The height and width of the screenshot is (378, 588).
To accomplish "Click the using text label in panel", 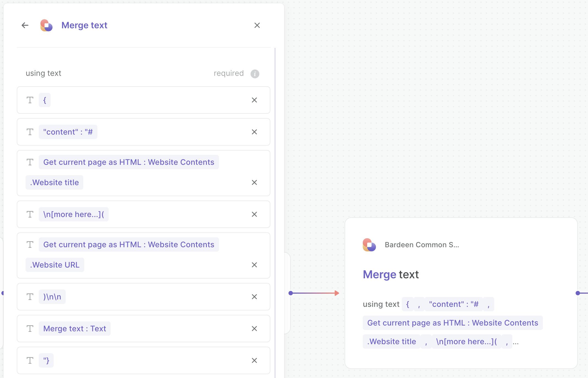I will [x=43, y=73].
